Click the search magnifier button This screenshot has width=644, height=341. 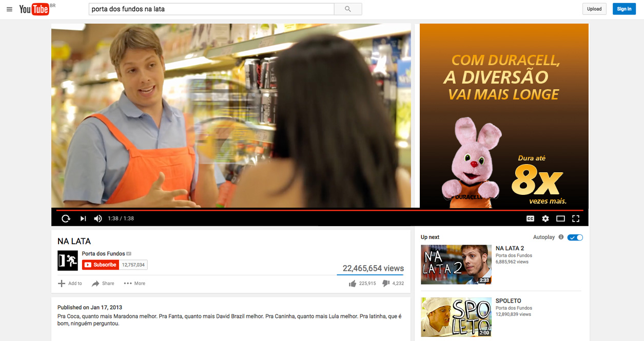[348, 9]
